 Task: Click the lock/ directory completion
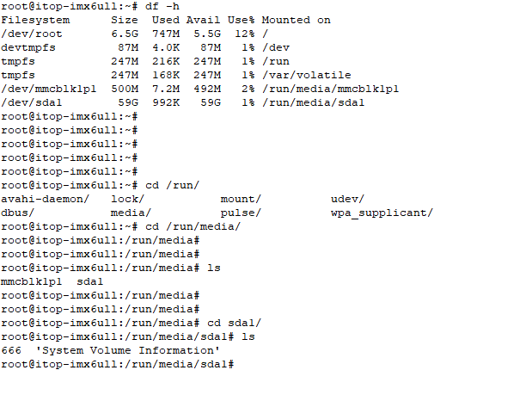point(127,199)
